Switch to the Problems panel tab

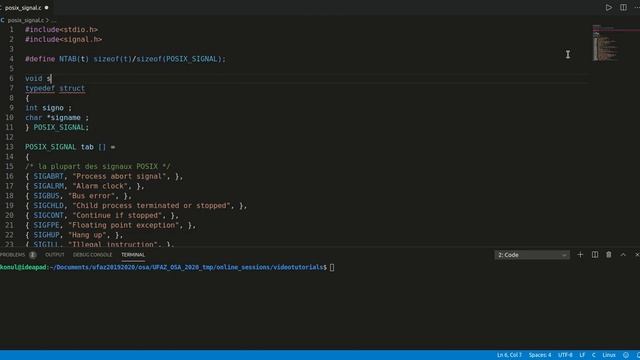(13, 255)
